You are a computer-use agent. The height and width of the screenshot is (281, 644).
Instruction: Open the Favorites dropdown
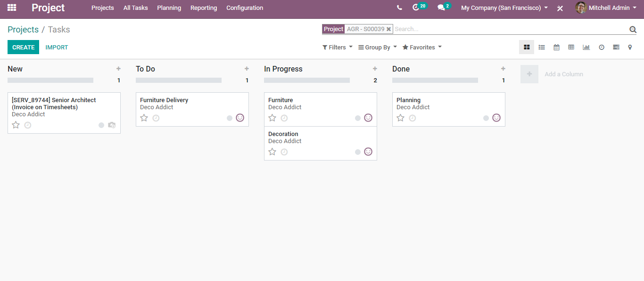422,47
